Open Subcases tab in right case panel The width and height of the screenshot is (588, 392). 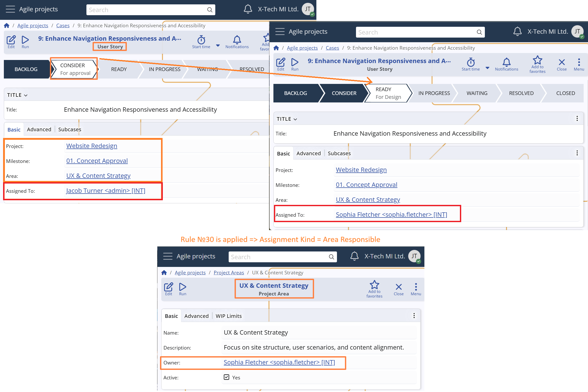coord(339,153)
